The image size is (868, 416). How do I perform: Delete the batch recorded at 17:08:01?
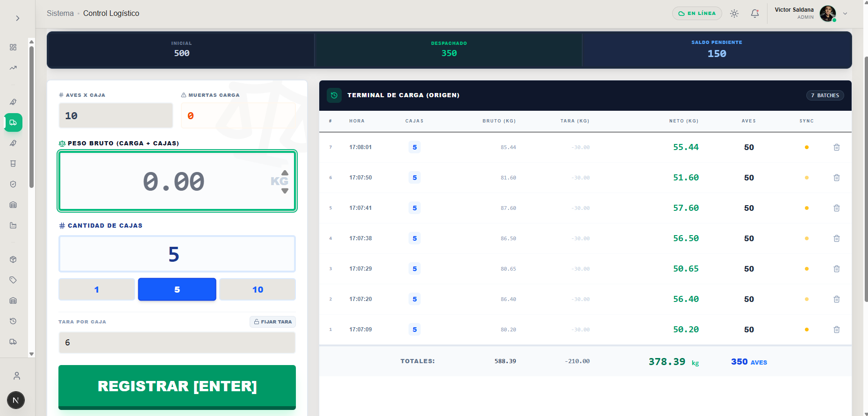click(837, 147)
